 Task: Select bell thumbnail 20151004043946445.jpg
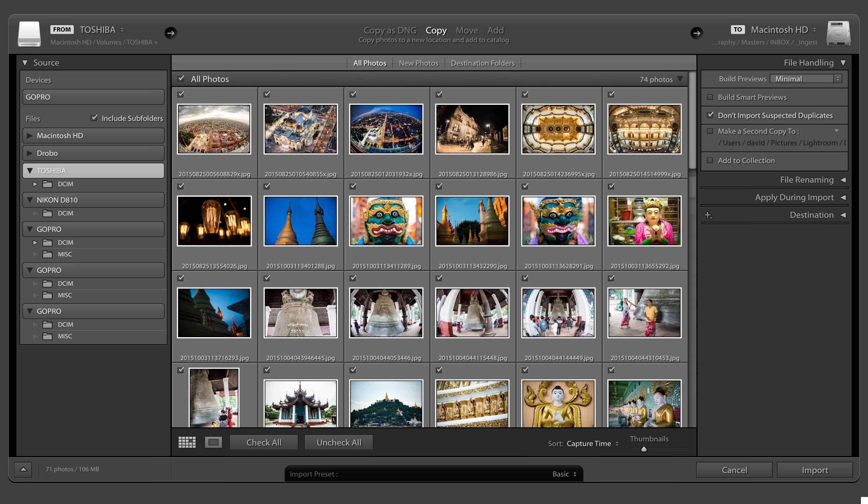tap(300, 313)
